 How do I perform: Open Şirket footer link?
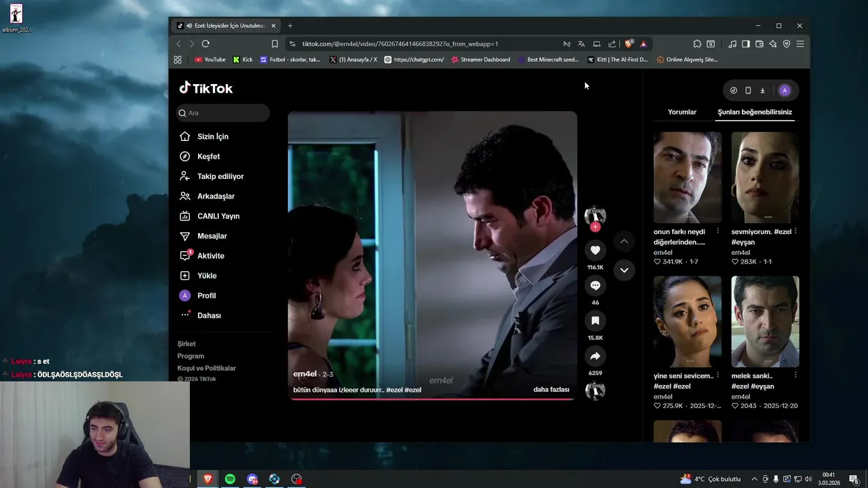pyautogui.click(x=186, y=344)
